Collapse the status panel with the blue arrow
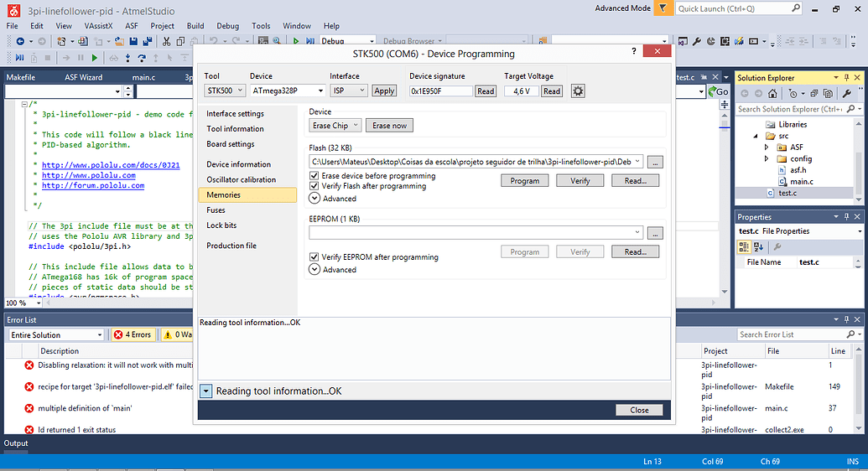 pyautogui.click(x=206, y=391)
